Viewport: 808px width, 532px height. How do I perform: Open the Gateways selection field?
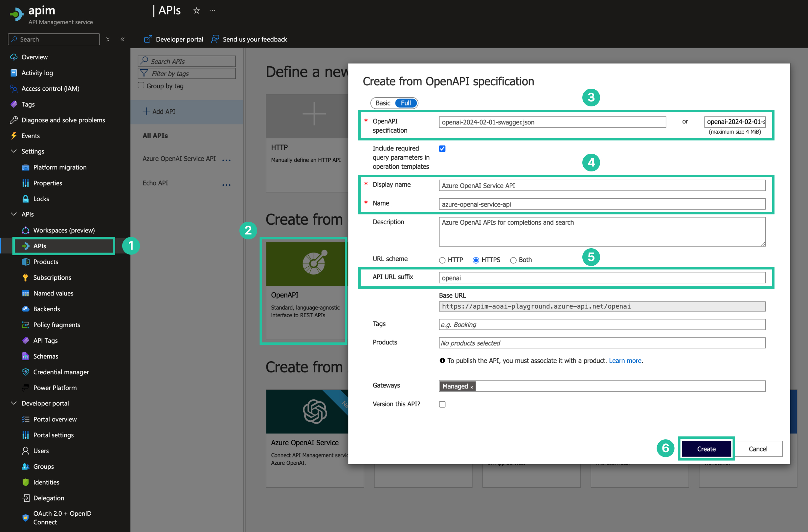[602, 386]
